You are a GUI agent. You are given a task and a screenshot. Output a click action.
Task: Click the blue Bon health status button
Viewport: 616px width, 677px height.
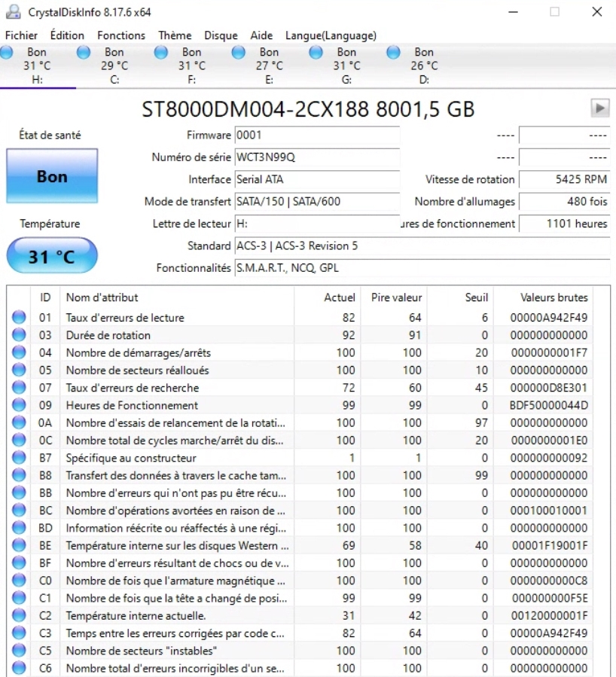(52, 176)
